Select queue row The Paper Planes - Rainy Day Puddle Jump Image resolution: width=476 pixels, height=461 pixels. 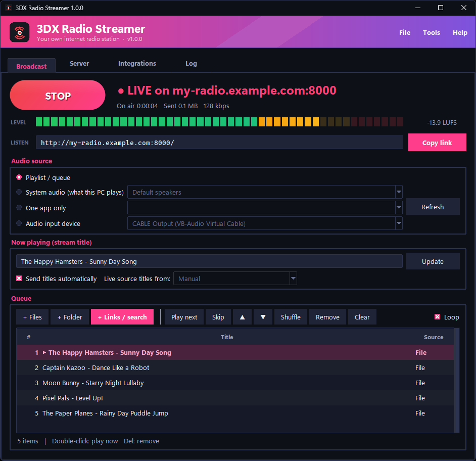point(235,413)
